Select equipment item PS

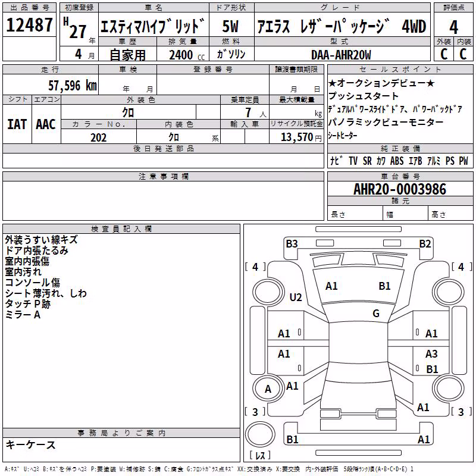(450, 161)
